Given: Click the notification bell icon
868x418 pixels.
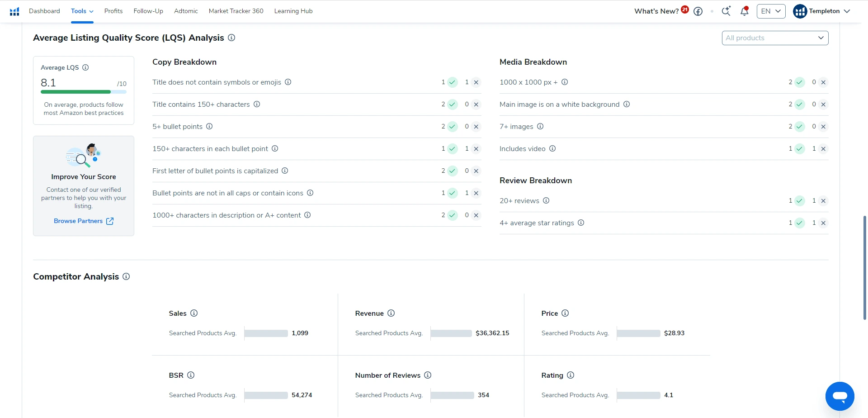Looking at the screenshot, I should (x=744, y=11).
